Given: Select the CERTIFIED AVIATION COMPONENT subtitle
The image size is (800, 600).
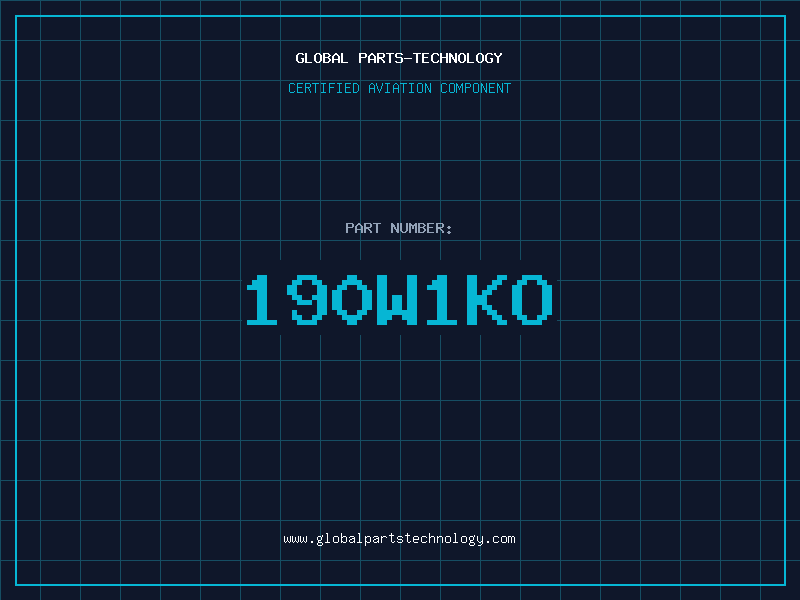Looking at the screenshot, I should (399, 88).
